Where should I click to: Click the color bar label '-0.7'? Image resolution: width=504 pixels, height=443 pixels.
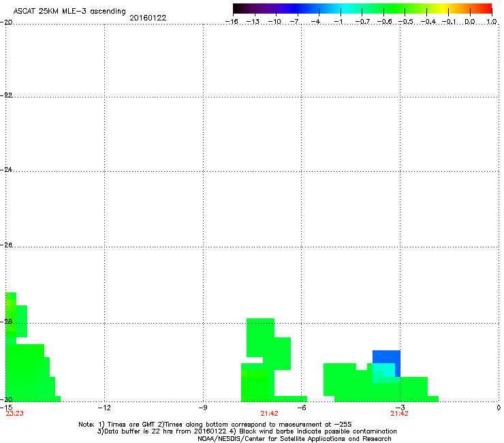pyautogui.click(x=362, y=22)
